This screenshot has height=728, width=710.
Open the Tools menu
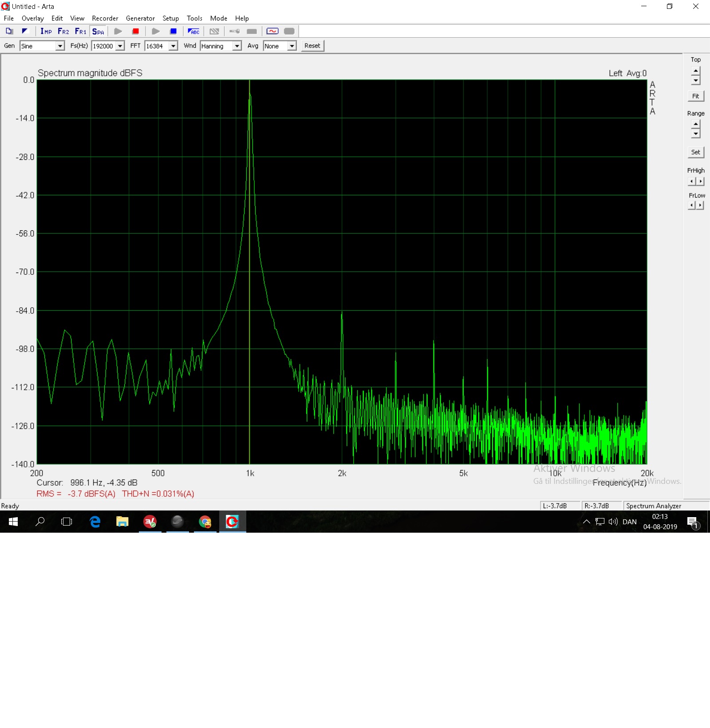pos(194,18)
